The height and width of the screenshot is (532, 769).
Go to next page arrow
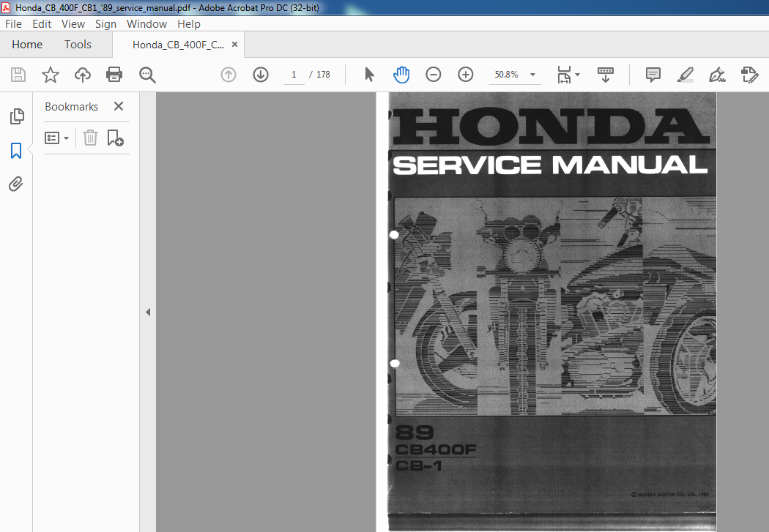point(261,75)
